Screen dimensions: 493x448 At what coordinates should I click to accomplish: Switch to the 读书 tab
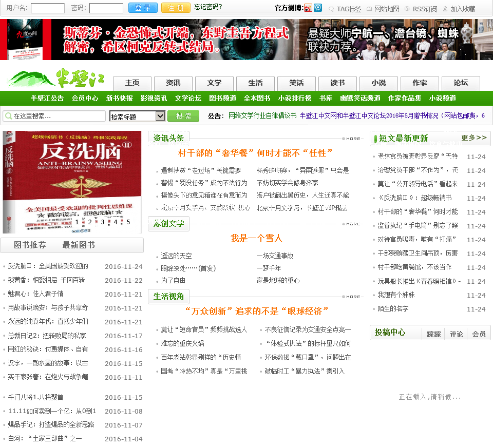click(337, 83)
